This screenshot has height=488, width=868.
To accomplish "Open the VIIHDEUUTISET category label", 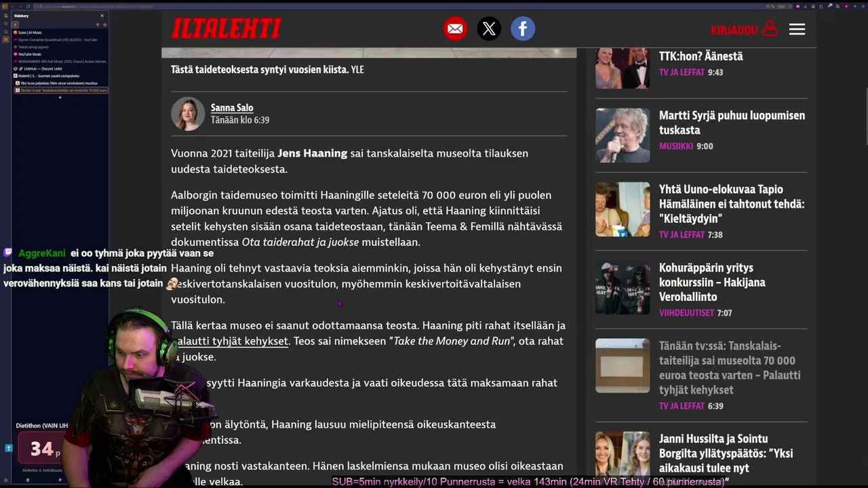I will [x=686, y=312].
